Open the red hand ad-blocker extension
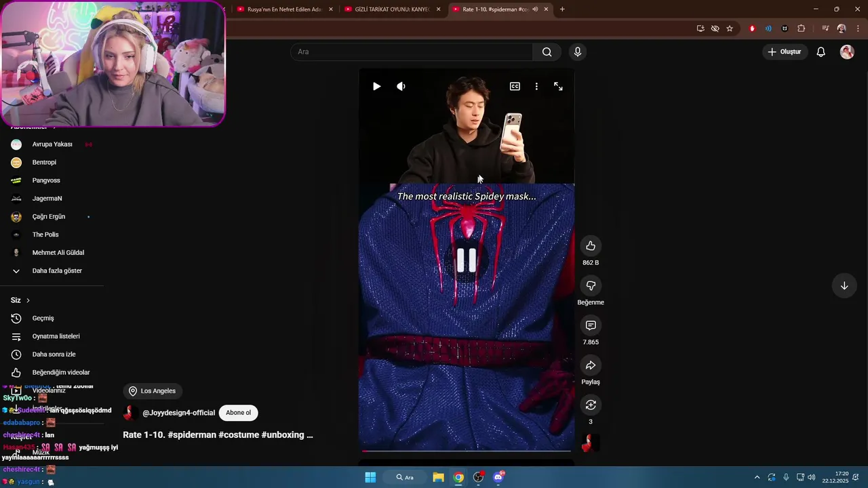 (x=752, y=28)
